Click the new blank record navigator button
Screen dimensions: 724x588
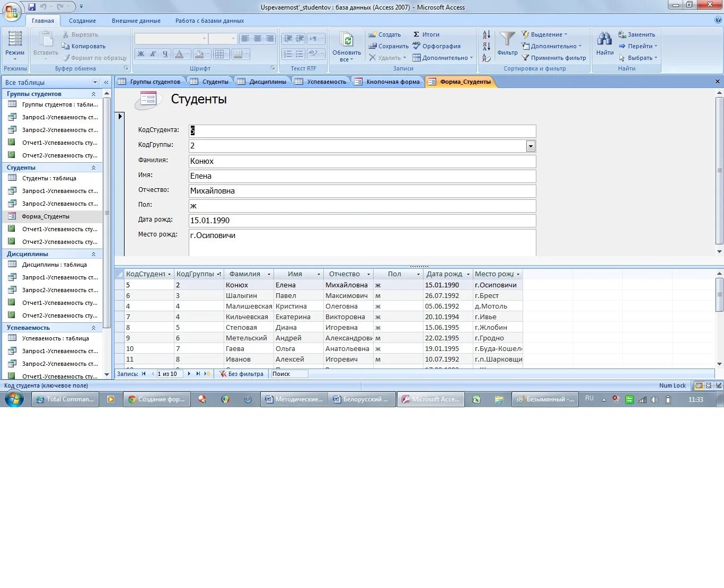point(207,374)
